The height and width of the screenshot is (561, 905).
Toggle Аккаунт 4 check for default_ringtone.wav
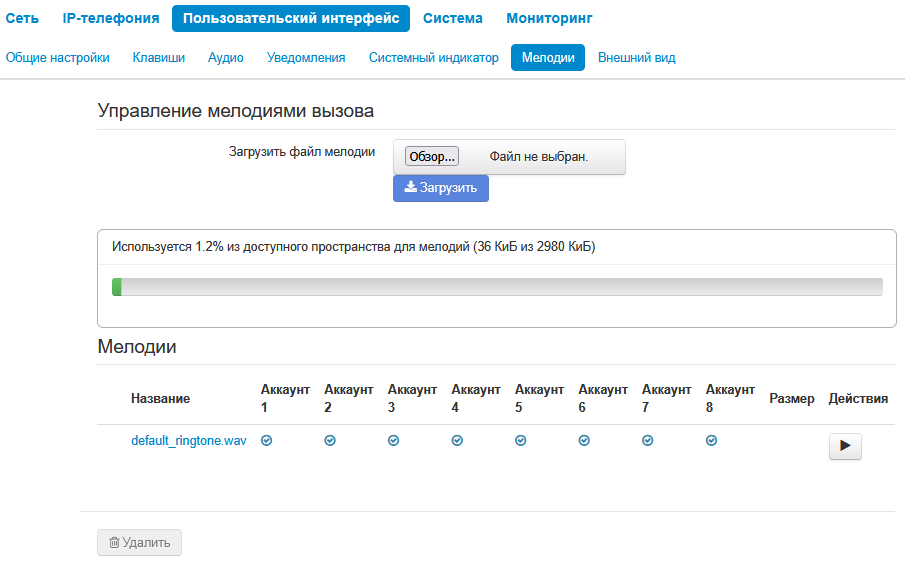457,440
